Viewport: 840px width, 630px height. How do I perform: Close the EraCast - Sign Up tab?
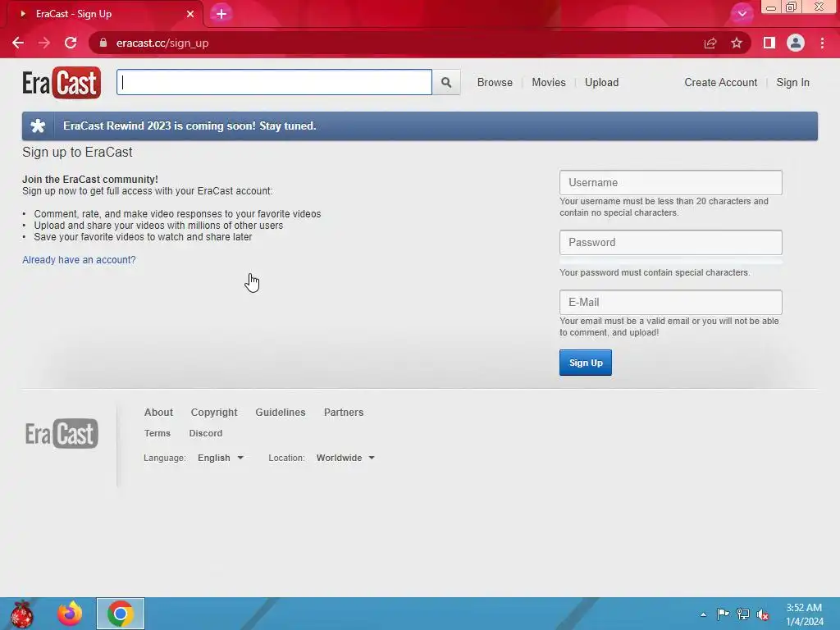190,14
